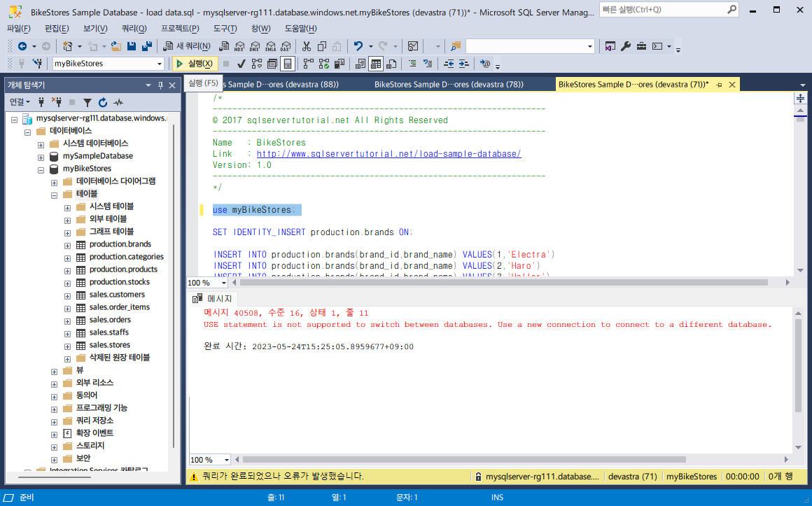Open the 도움말(H) menu
This screenshot has height=506, width=812.
pos(300,29)
